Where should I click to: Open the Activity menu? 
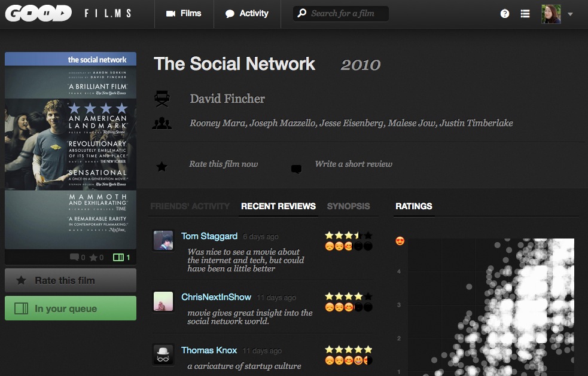tap(247, 14)
